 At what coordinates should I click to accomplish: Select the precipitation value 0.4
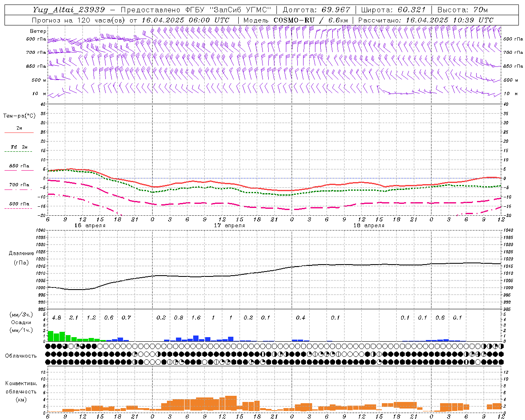(301, 318)
